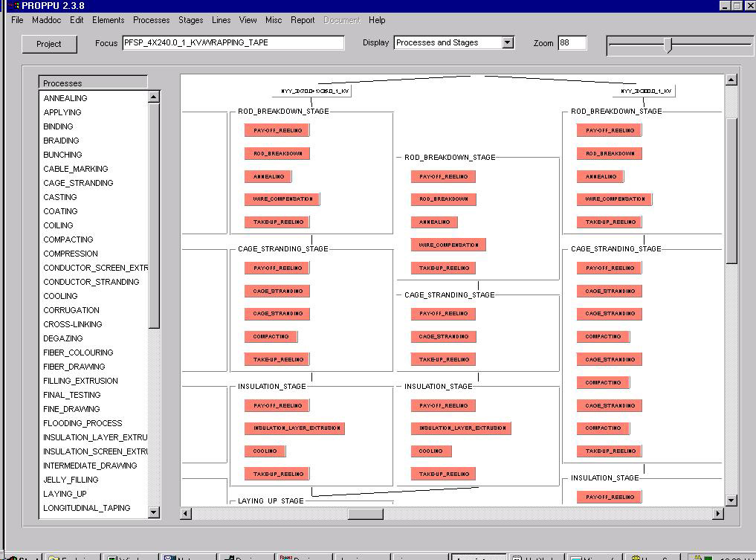
Task: Expand the Display dropdown arrow
Action: tap(508, 43)
